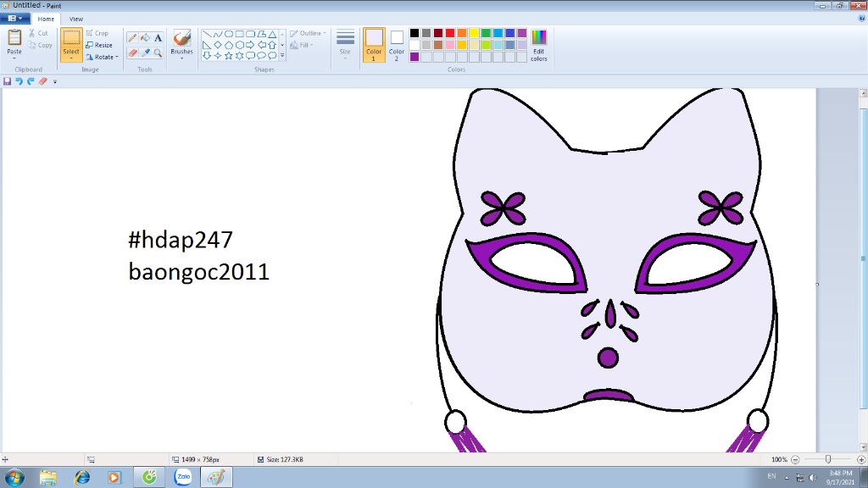This screenshot has height=488, width=868.
Task: Open the shape Fill dropdown
Action: 302,46
